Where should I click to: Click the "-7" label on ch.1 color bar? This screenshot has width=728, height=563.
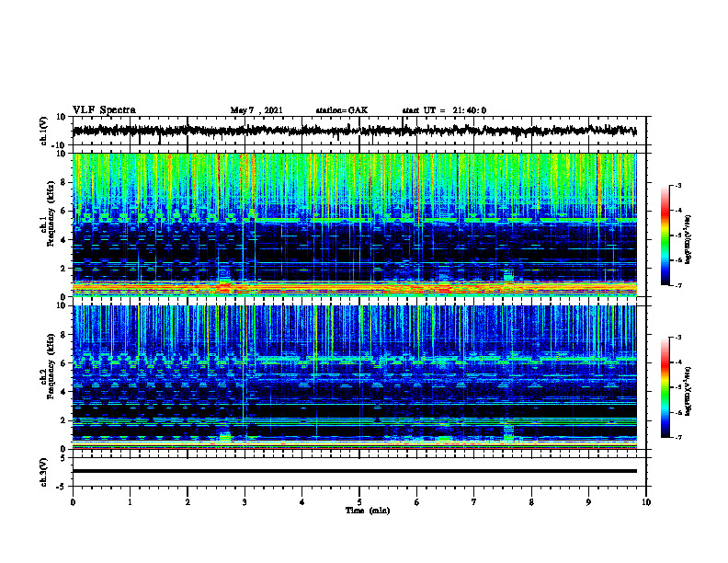coord(678,285)
